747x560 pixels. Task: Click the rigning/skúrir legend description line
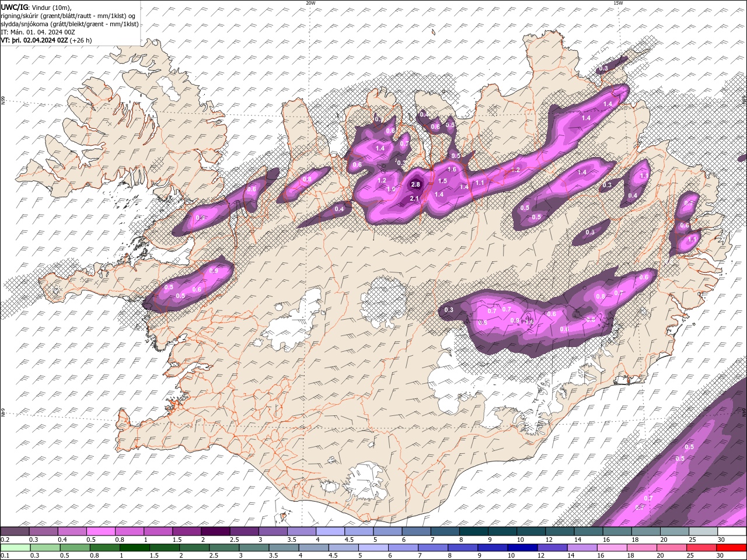point(68,16)
